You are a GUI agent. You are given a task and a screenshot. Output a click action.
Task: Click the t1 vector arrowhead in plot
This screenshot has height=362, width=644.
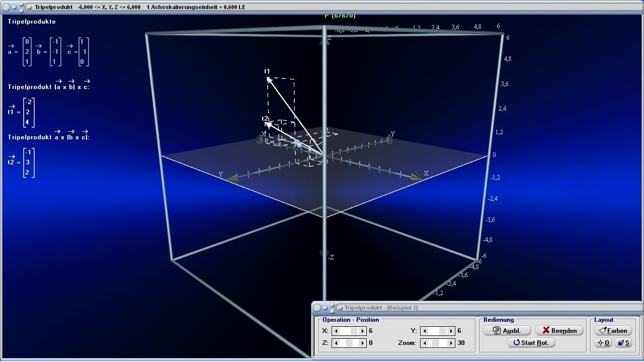tap(269, 79)
